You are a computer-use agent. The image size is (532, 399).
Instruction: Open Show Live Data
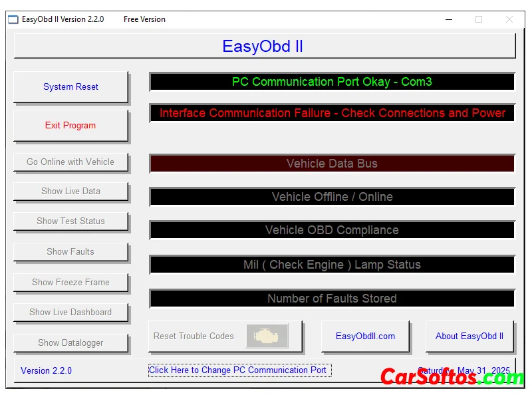70,191
